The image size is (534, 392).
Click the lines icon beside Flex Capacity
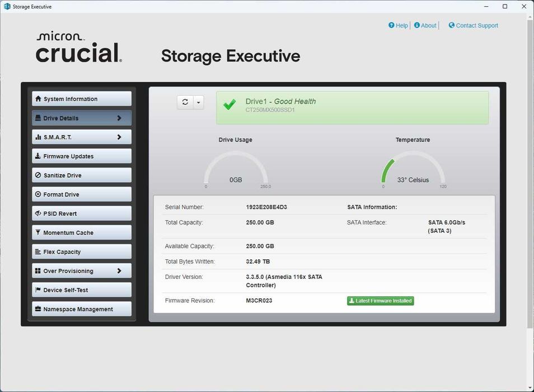pyautogui.click(x=38, y=251)
